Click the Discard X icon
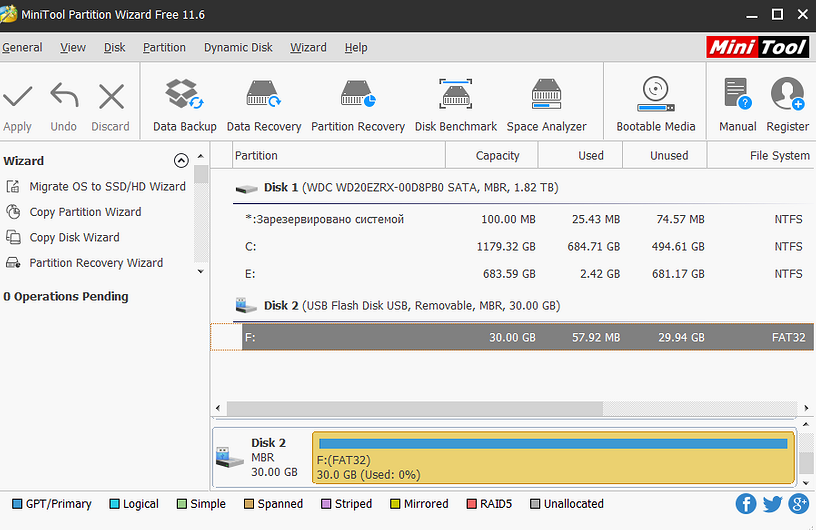The height and width of the screenshot is (530, 816). point(111,97)
